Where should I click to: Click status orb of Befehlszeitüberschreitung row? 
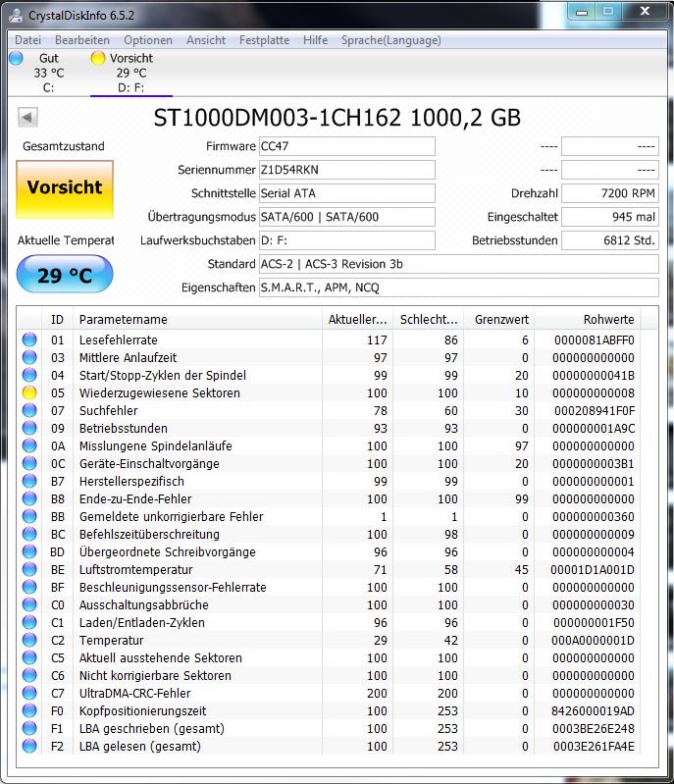coord(29,534)
